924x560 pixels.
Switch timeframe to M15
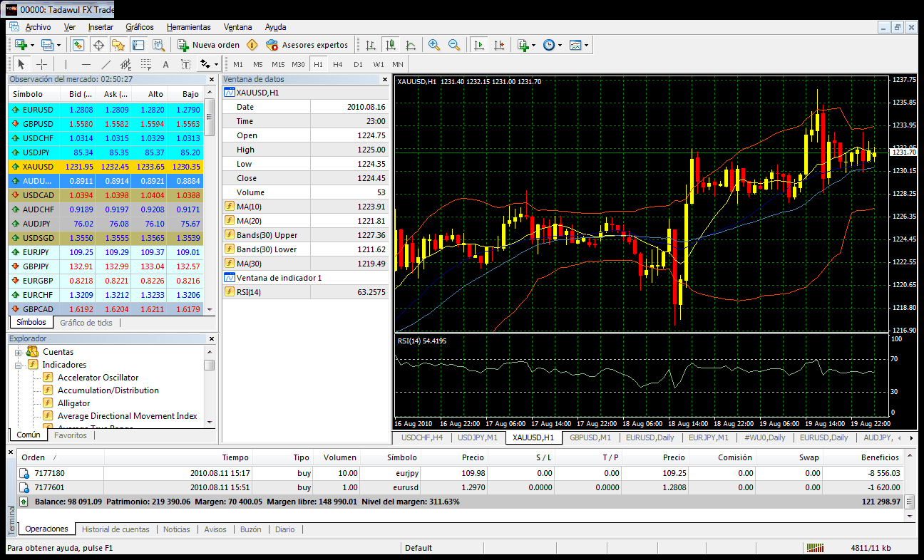pos(278,64)
